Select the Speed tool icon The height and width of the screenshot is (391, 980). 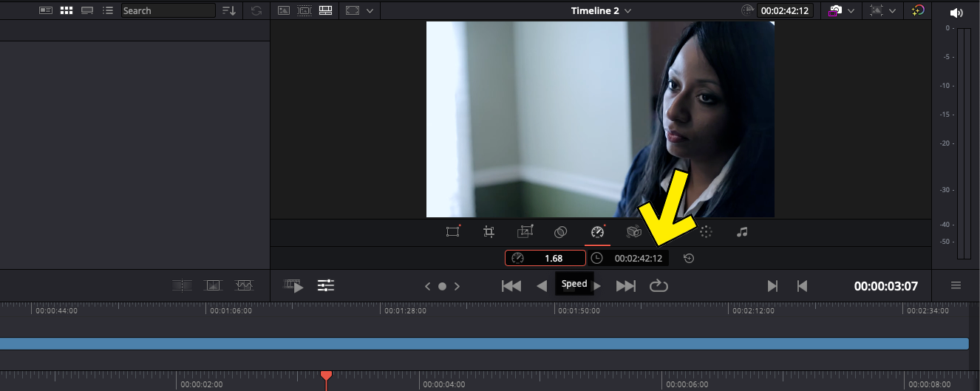click(x=597, y=232)
